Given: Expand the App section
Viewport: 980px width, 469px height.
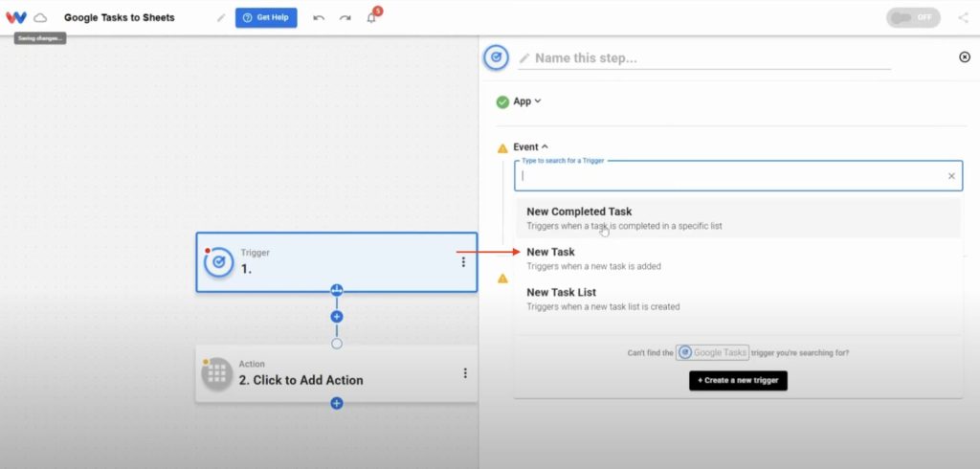Looking at the screenshot, I should pos(527,101).
